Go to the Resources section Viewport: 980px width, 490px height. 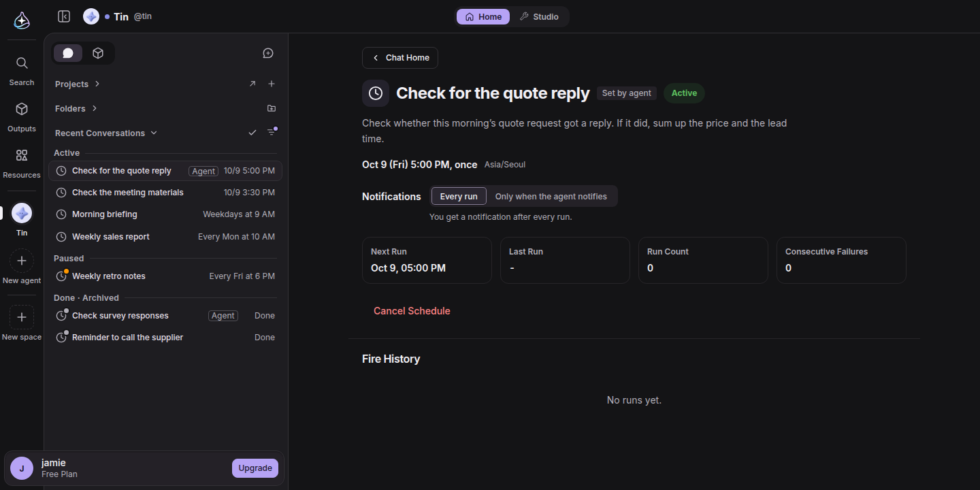point(22,163)
